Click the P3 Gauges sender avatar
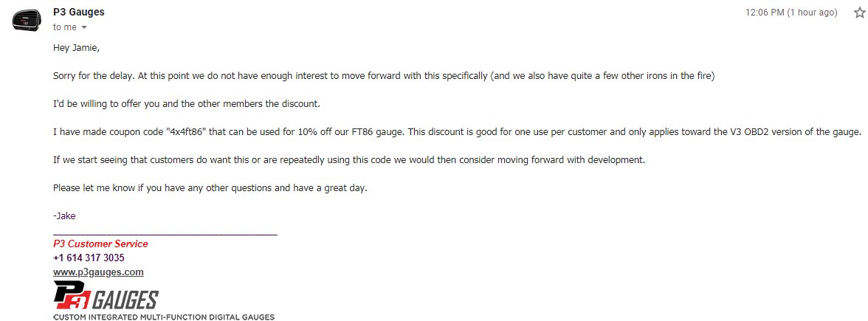 (26, 21)
